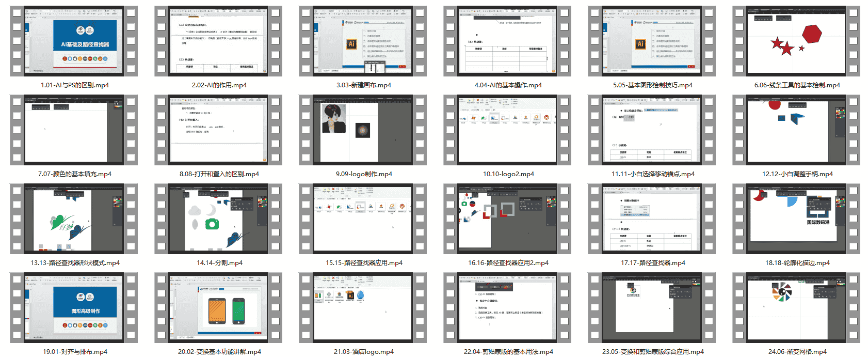Select the thumbnail for 23.05-变换和剪贴蒙版综合应用.mp4
868x357 pixels.
(x=652, y=308)
